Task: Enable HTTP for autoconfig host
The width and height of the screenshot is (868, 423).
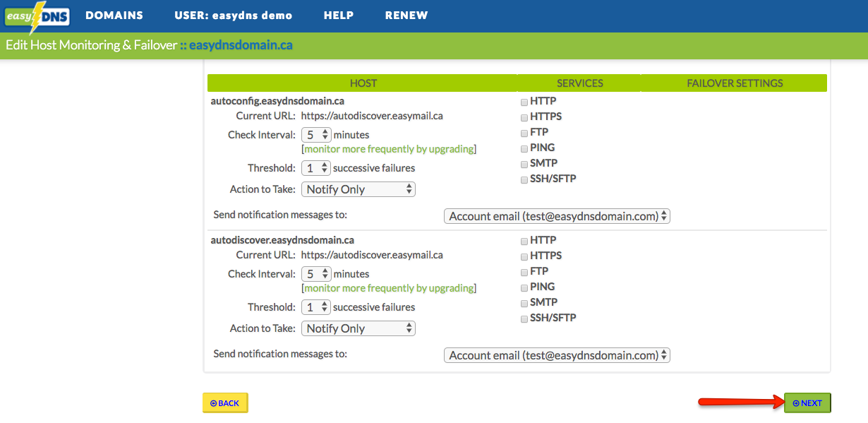Action: [524, 102]
